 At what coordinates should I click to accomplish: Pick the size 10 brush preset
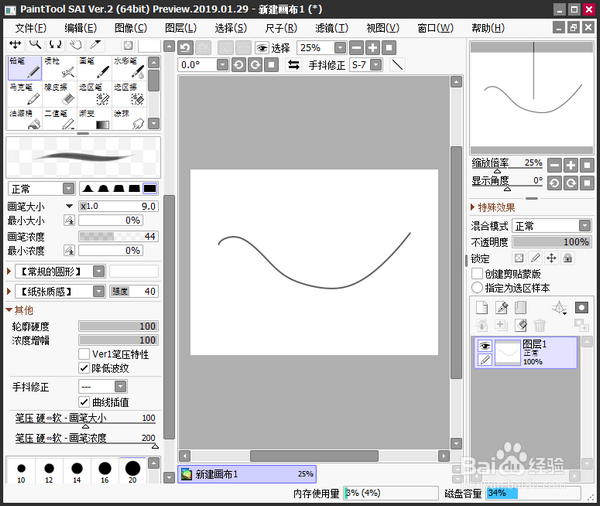pyautogui.click(x=21, y=472)
